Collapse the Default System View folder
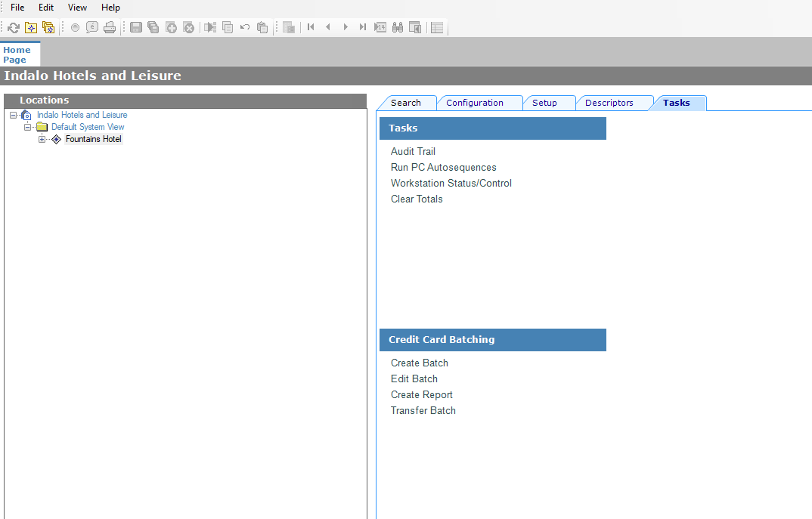The height and width of the screenshot is (519, 812). tap(28, 127)
